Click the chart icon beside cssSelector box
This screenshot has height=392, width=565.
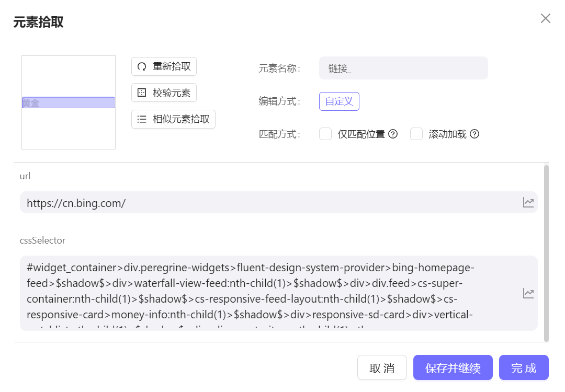tap(528, 293)
